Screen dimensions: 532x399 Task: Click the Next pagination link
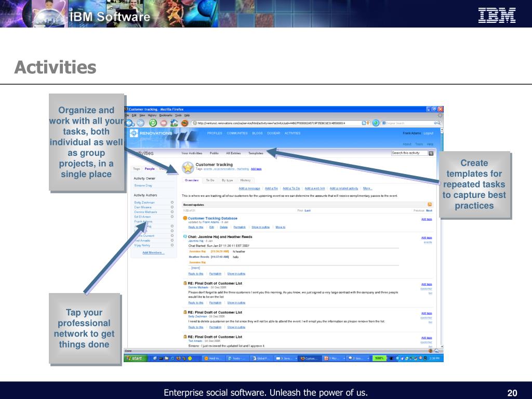429,211
